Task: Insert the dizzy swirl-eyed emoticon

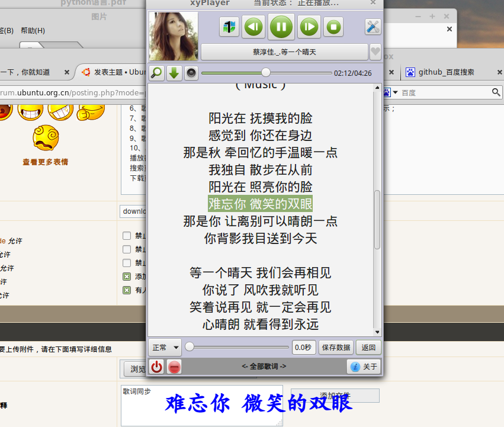Action: 46,138
